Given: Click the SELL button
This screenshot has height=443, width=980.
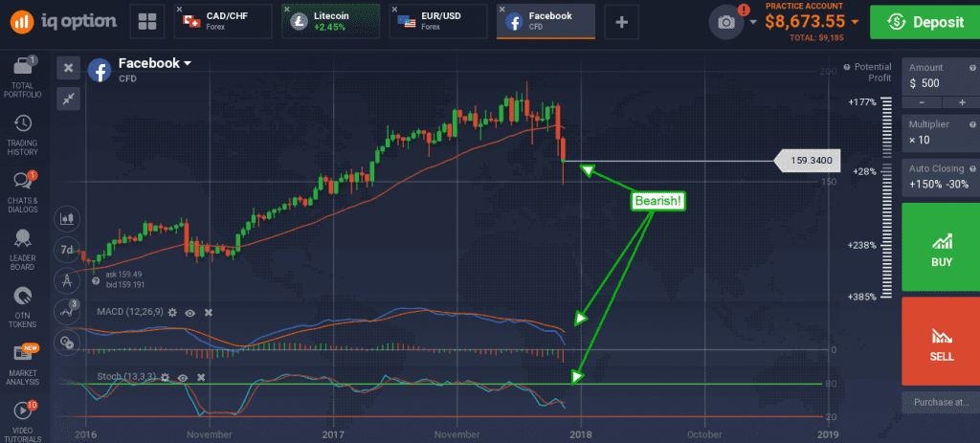Looking at the screenshot, I should coord(941,342).
